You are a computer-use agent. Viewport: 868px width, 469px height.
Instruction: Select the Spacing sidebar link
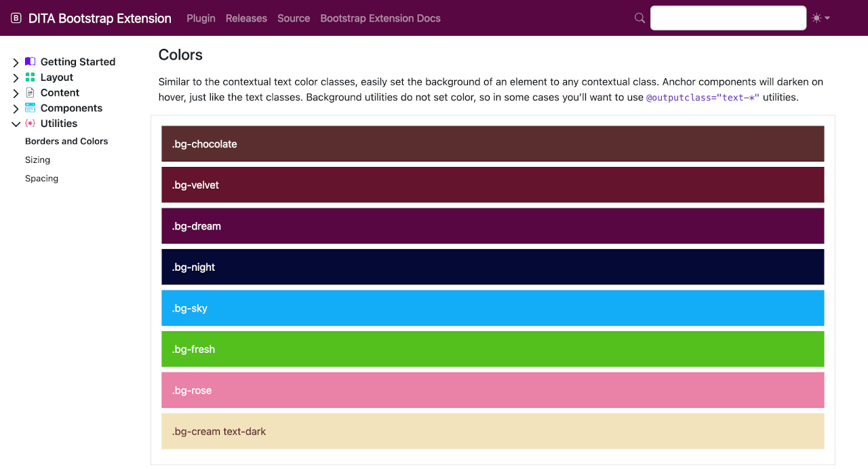click(x=41, y=179)
